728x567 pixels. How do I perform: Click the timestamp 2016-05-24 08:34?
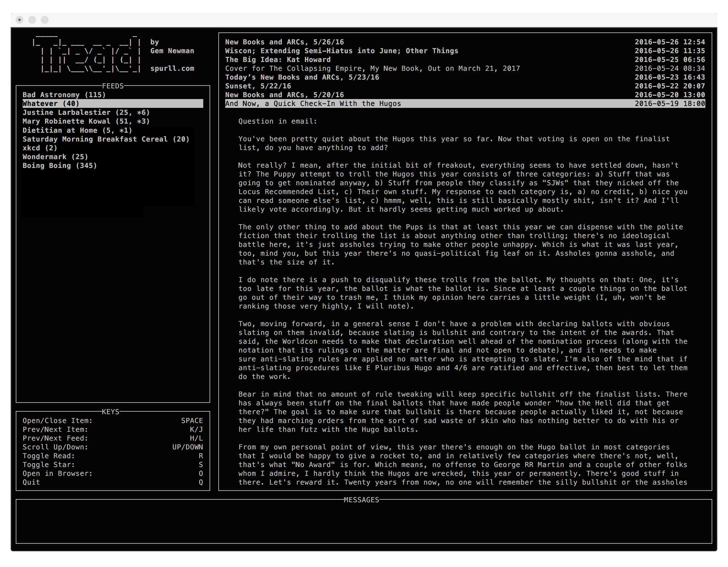click(670, 68)
